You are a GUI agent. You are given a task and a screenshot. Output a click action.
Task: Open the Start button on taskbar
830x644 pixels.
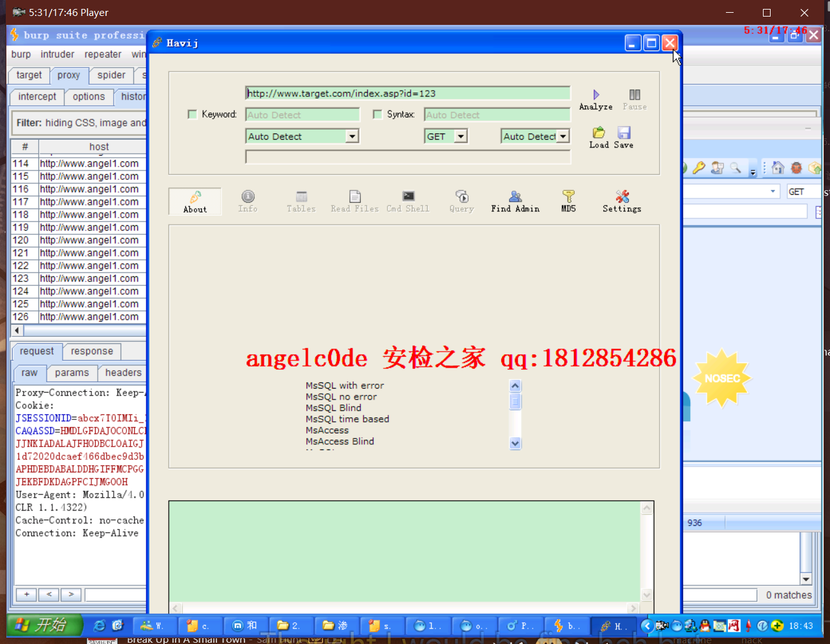pos(45,625)
